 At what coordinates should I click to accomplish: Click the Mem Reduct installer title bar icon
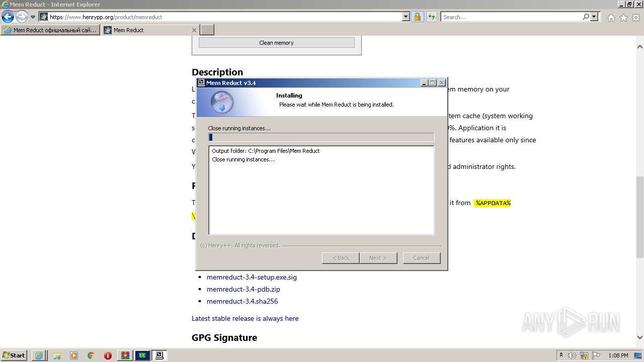(201, 82)
